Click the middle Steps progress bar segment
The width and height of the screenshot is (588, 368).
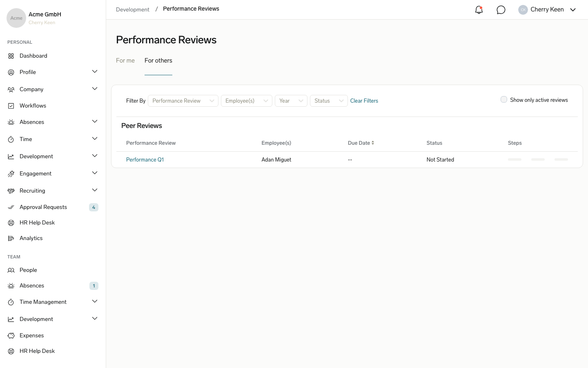pos(538,159)
